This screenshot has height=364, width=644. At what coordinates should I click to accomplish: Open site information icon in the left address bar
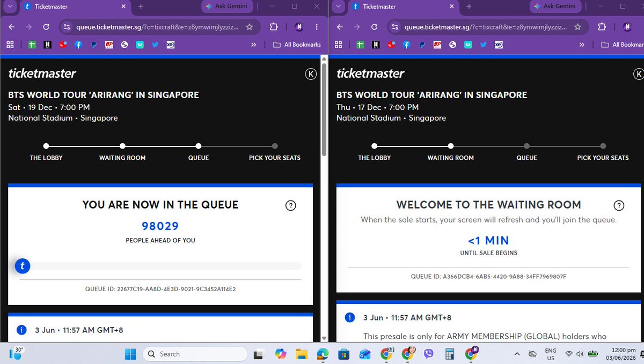tap(67, 27)
